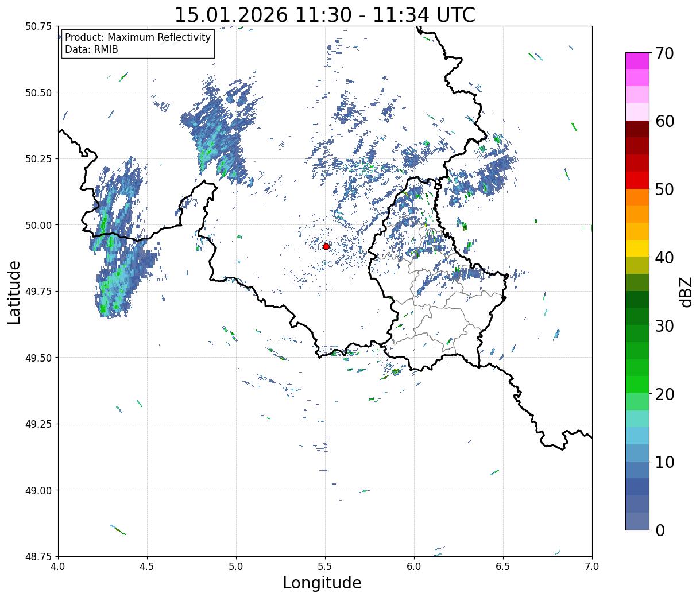Click the magenta swatch at top of colorbar
The width and height of the screenshot is (700, 597).
point(637,61)
